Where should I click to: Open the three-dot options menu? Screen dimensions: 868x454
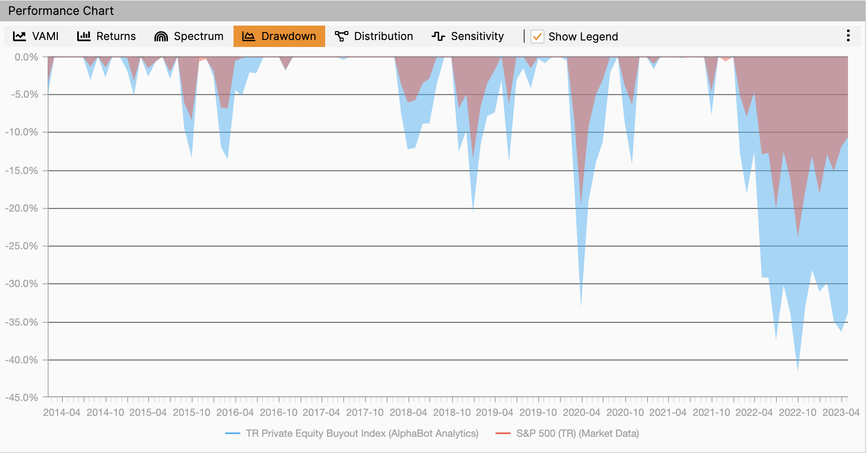click(848, 36)
